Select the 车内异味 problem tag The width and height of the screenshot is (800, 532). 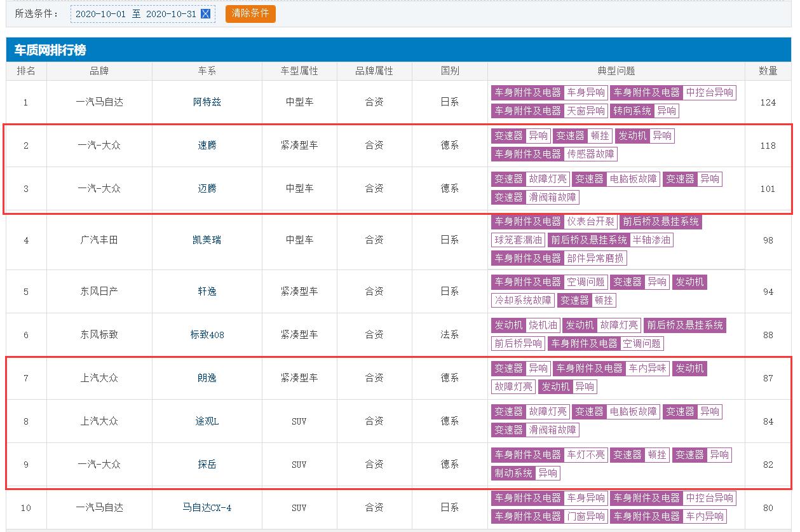point(611,368)
